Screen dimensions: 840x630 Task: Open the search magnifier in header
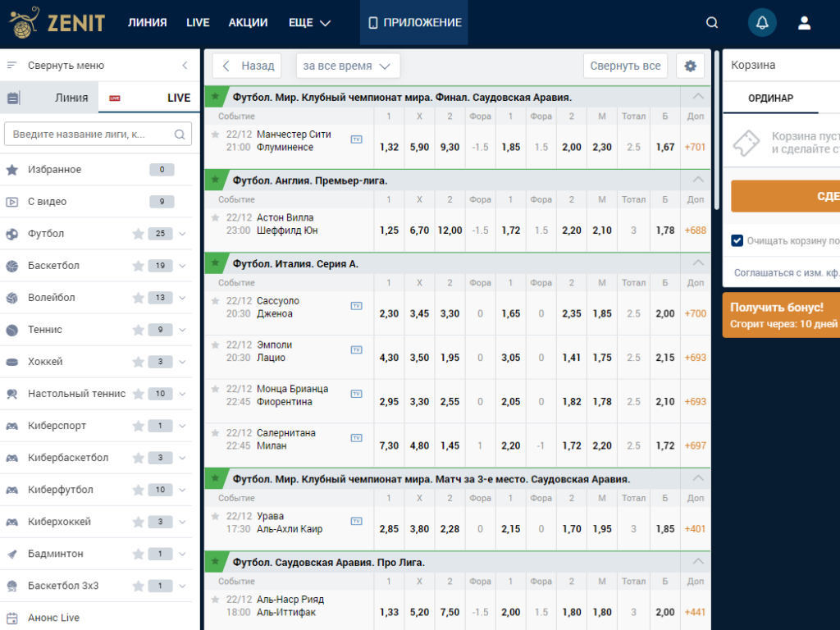[x=711, y=22]
